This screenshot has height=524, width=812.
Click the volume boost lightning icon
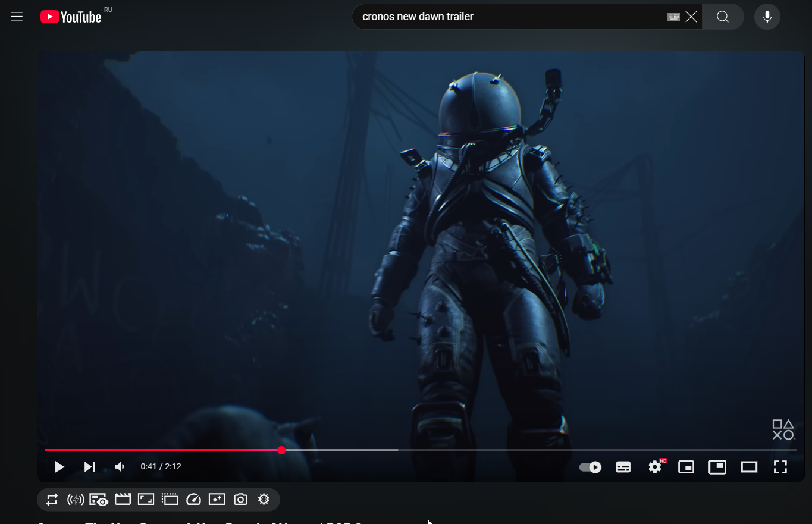tap(76, 500)
